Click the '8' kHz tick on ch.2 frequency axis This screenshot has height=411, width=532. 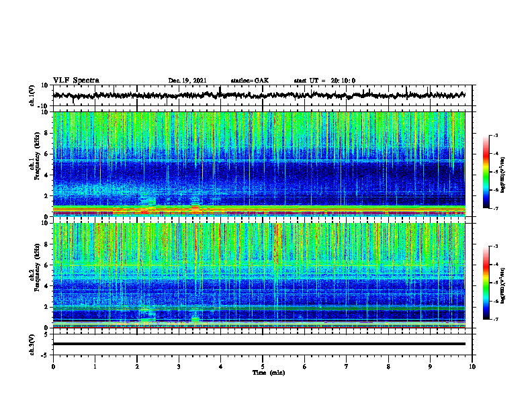pos(46,244)
